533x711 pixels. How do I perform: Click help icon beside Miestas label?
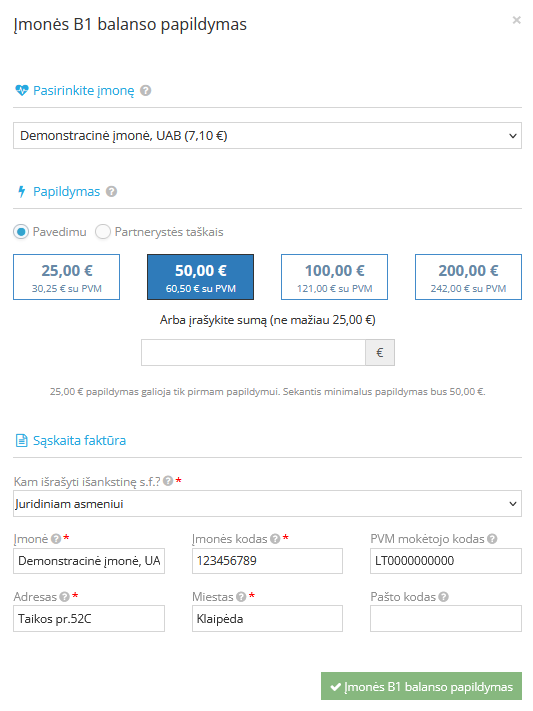(x=241, y=597)
